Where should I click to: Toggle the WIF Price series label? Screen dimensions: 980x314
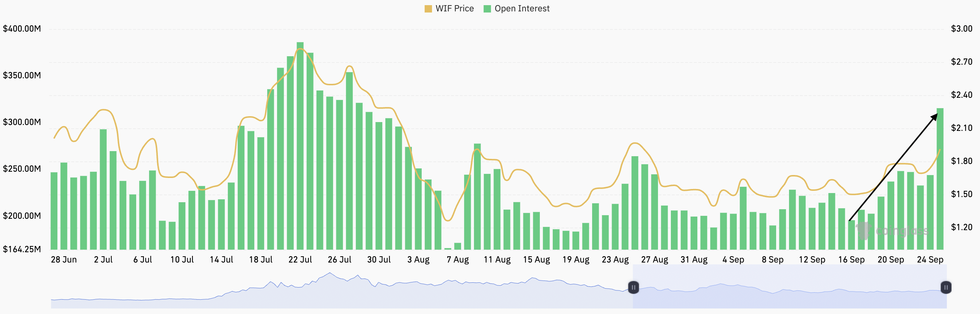(x=454, y=9)
